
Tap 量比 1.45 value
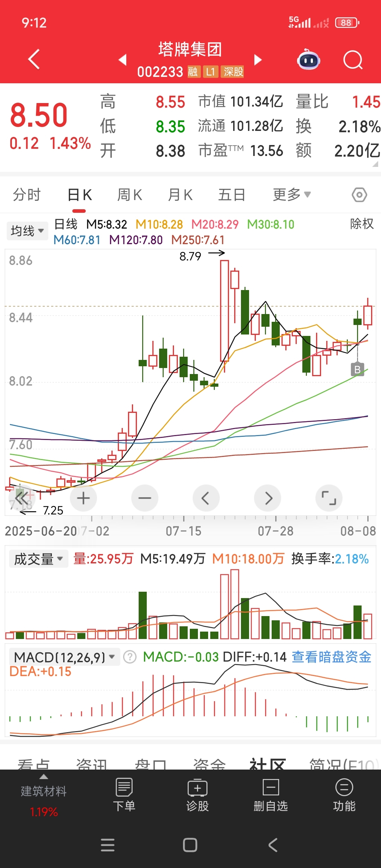[338, 102]
